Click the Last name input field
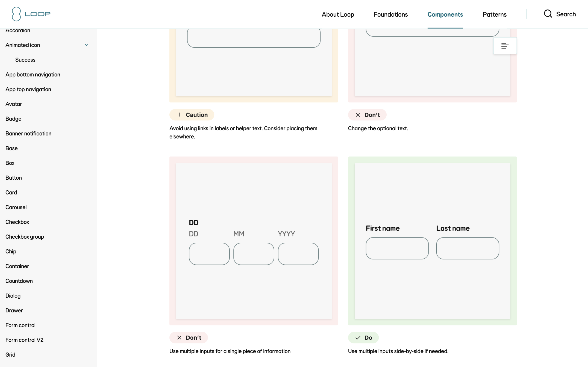The width and height of the screenshot is (588, 367). (x=467, y=248)
